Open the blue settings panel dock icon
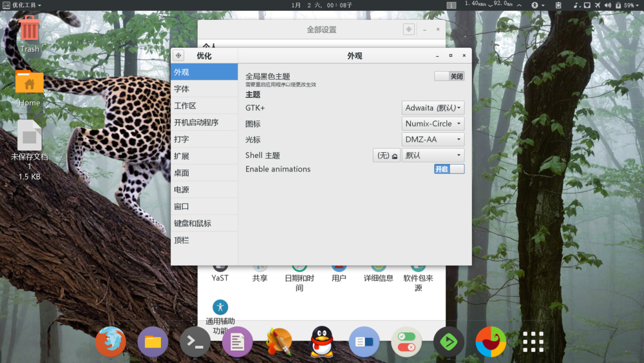This screenshot has width=644, height=363. pos(364,342)
